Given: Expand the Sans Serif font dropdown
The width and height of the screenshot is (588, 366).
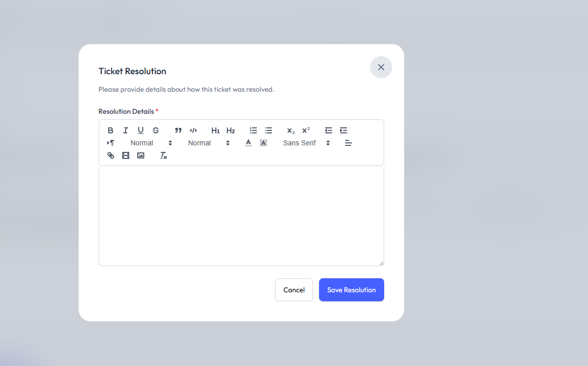Looking at the screenshot, I should click(x=306, y=143).
